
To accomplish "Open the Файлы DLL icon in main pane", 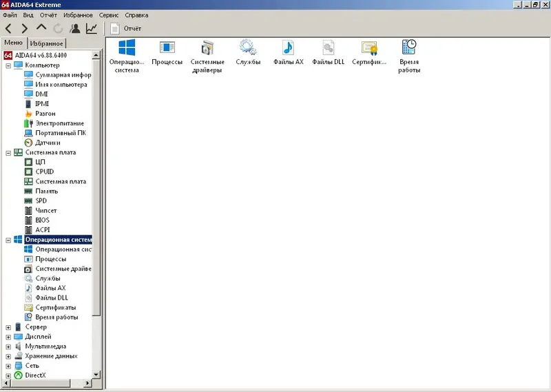I will pyautogui.click(x=329, y=52).
